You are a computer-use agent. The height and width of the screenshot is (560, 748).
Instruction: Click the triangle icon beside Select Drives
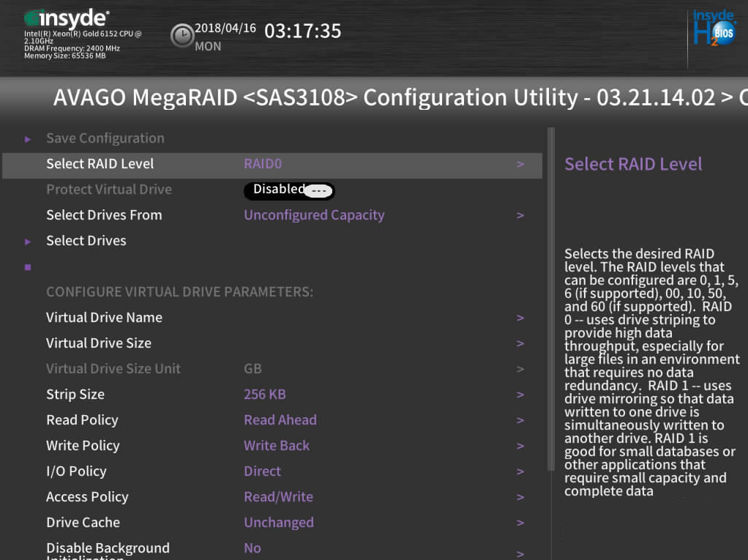point(28,242)
